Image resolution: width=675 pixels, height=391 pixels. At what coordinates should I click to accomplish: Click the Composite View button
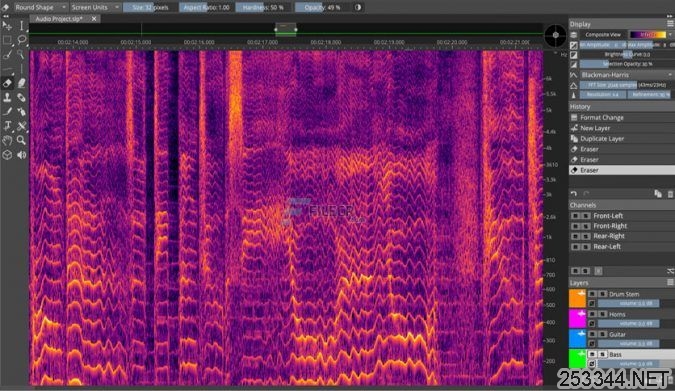tap(603, 34)
